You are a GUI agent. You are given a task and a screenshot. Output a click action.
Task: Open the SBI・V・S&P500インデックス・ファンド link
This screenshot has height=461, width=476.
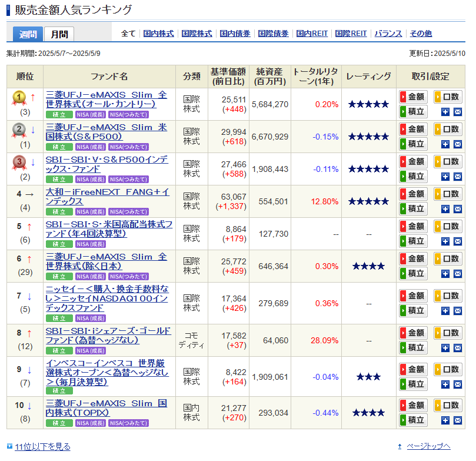click(107, 164)
